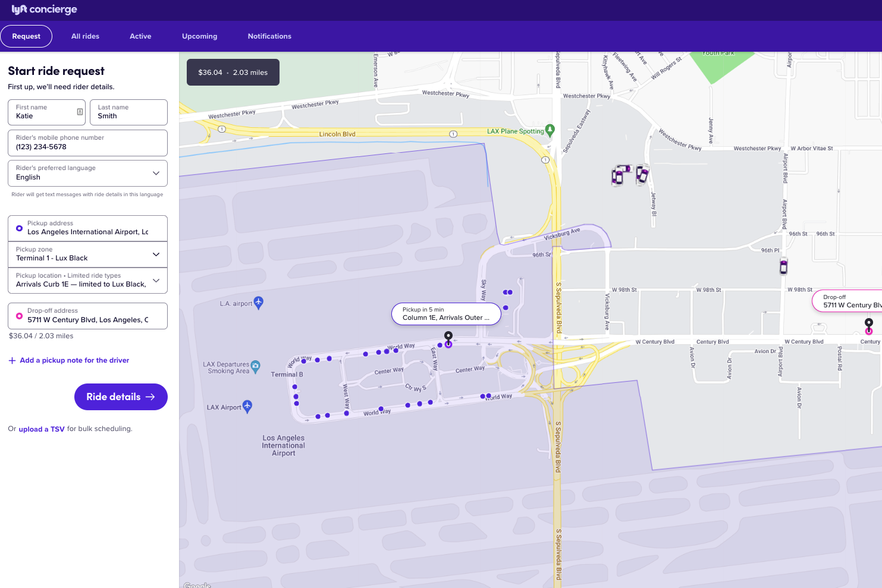Image resolution: width=882 pixels, height=588 pixels.
Task: Click the Lyft concierge logo
Action: (x=44, y=10)
